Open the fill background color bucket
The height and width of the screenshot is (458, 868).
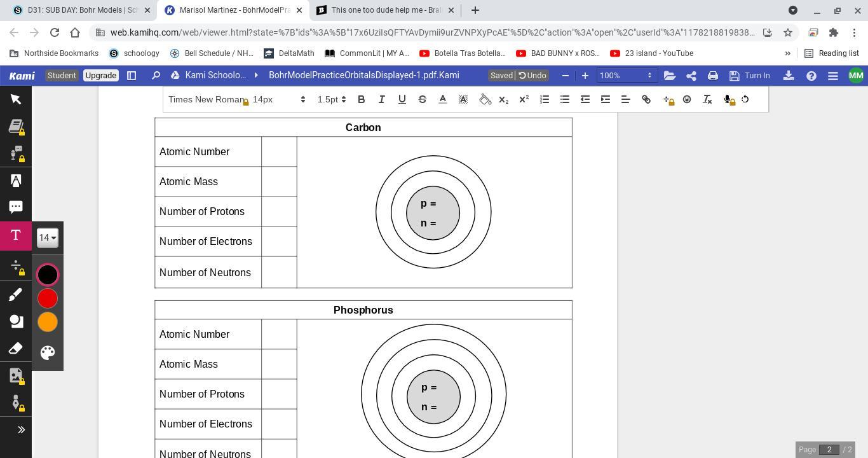point(485,99)
